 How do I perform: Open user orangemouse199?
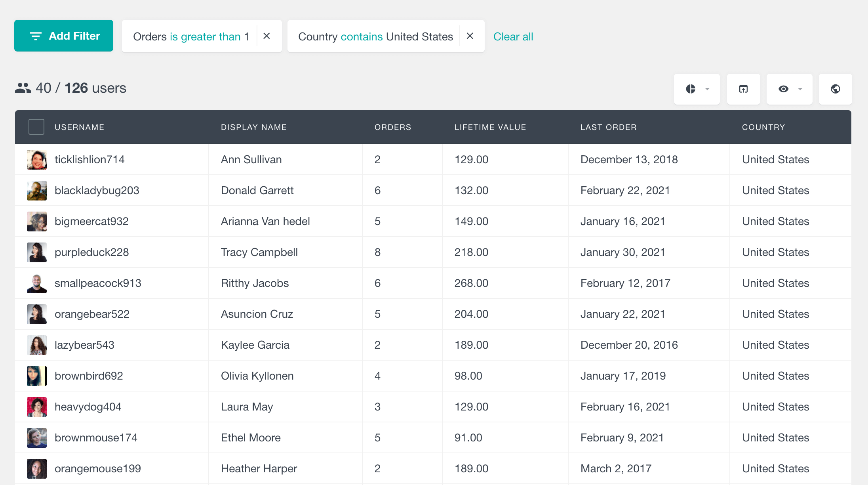[x=98, y=468]
